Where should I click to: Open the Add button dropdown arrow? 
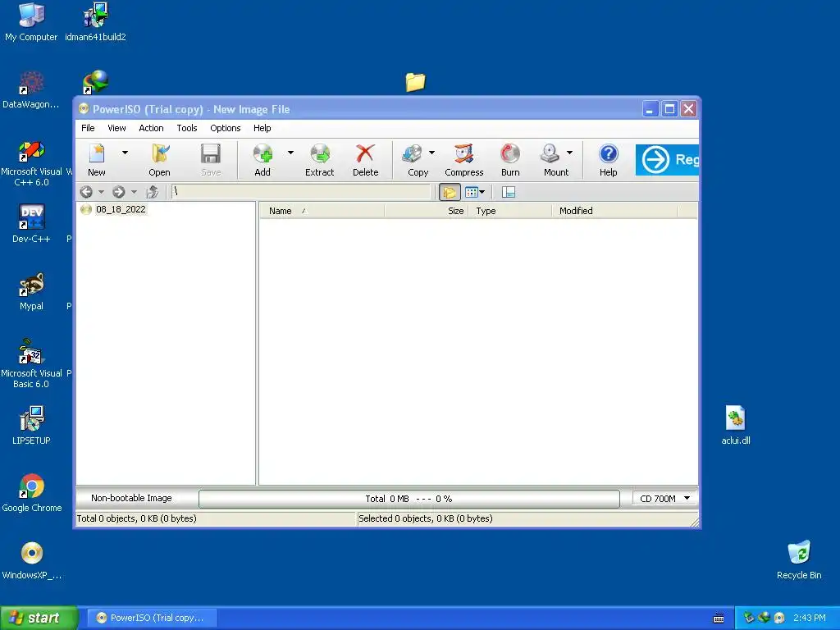[290, 153]
